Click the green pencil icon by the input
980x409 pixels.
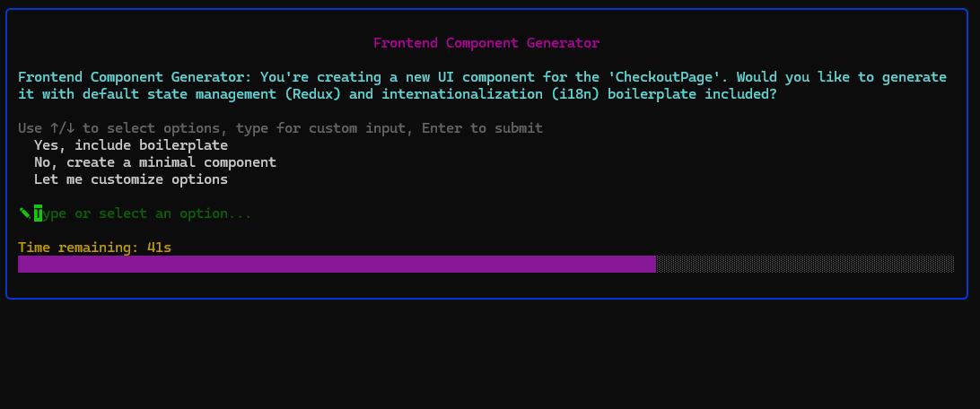point(24,213)
